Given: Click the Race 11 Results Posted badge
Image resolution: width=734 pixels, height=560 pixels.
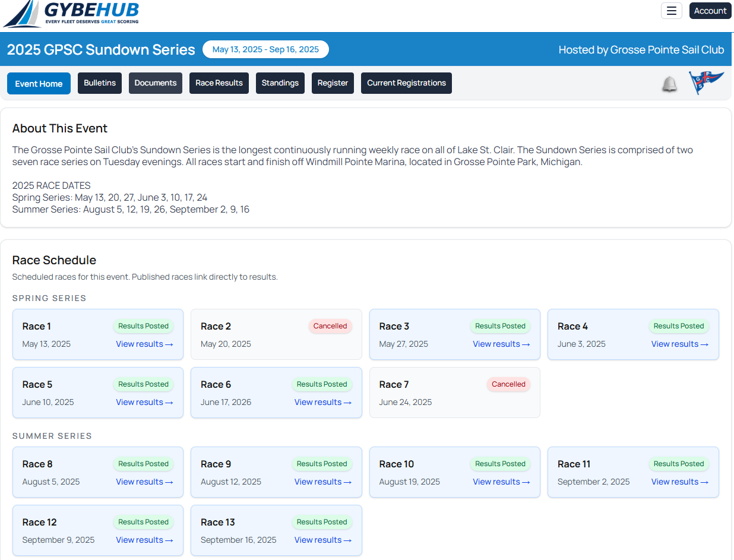Looking at the screenshot, I should pos(679,464).
